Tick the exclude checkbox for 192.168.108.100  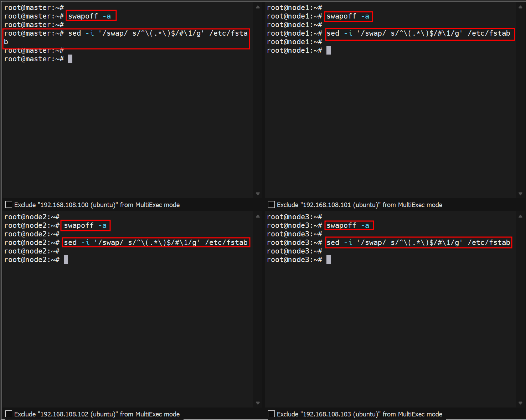9,205
